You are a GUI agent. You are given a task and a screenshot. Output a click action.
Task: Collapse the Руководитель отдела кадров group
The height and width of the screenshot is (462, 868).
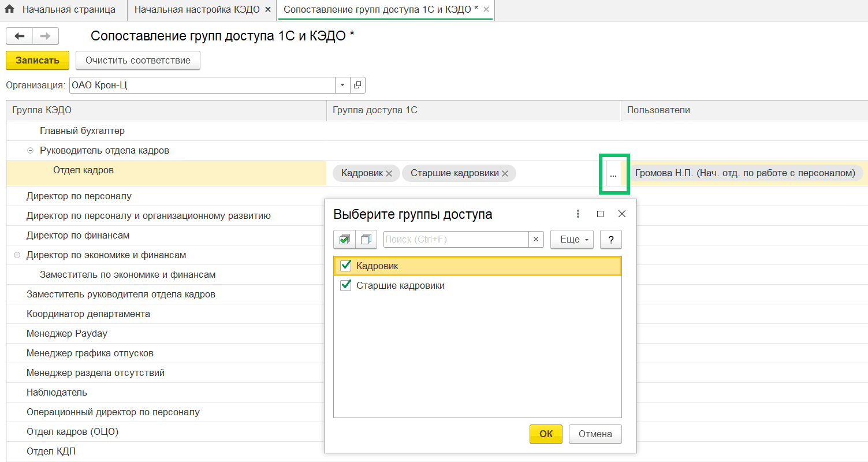[30, 151]
